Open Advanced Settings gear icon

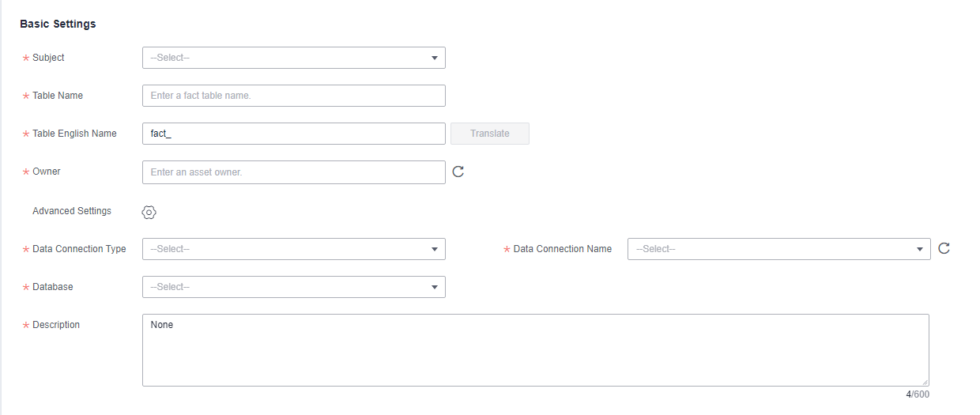(149, 212)
